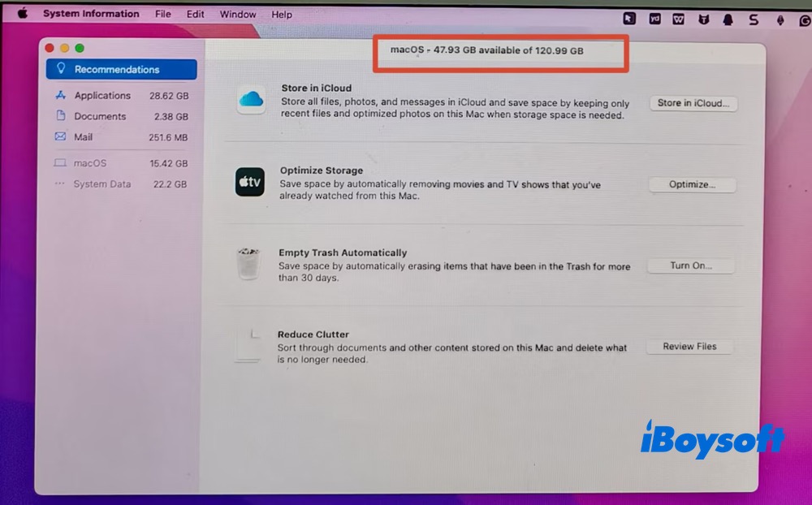Click the Reduce Clutter document icon
The height and width of the screenshot is (505, 812).
point(248,346)
